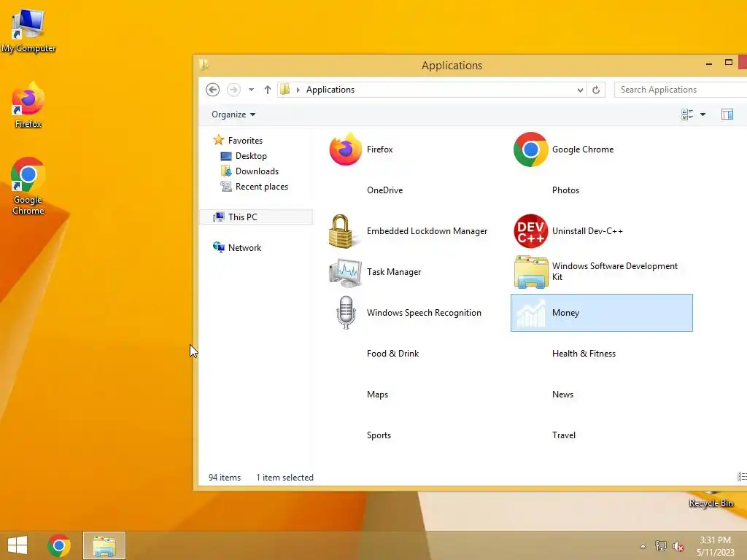Image resolution: width=747 pixels, height=560 pixels.
Task: Expand the address bar history dropdown
Action: [x=580, y=90]
